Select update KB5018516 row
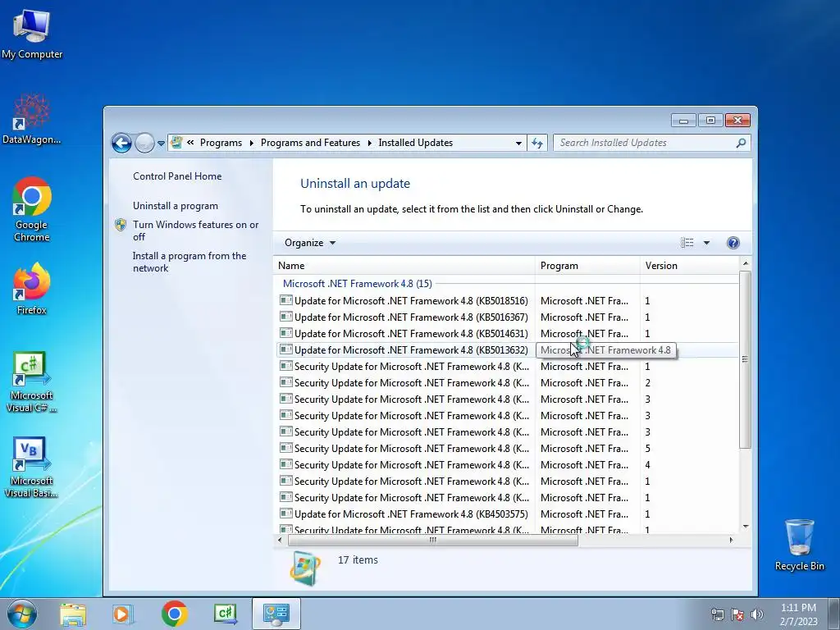Screen dimensions: 840x630 click(508, 301)
